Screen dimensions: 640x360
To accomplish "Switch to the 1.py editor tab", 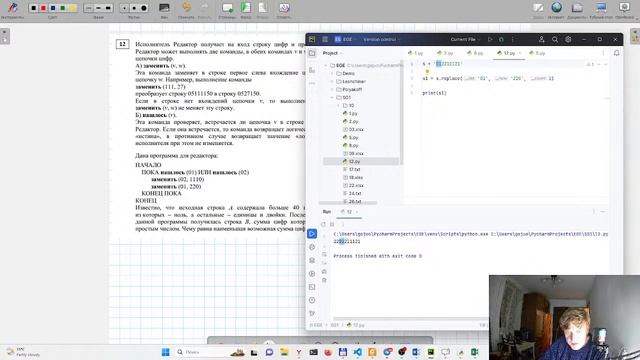I will (x=416, y=53).
